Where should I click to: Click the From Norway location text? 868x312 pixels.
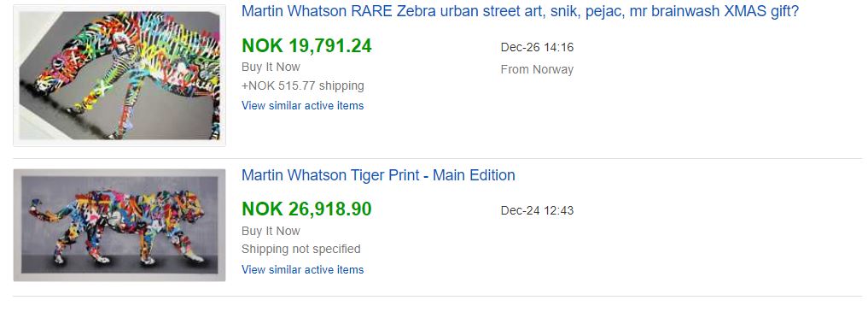coord(537,69)
